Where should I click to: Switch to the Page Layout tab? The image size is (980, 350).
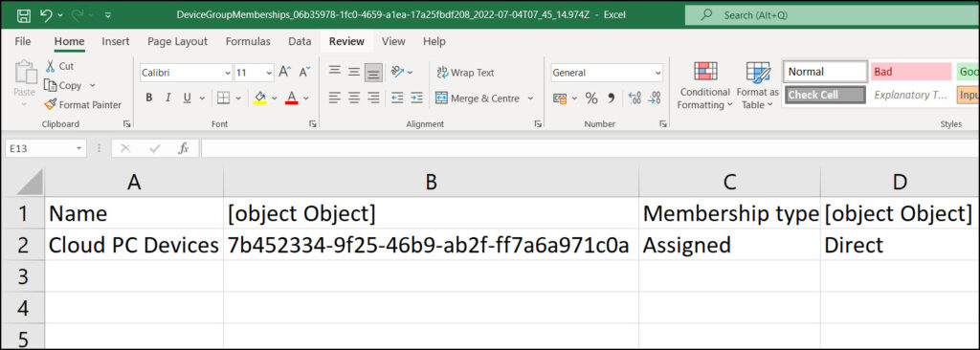177,41
